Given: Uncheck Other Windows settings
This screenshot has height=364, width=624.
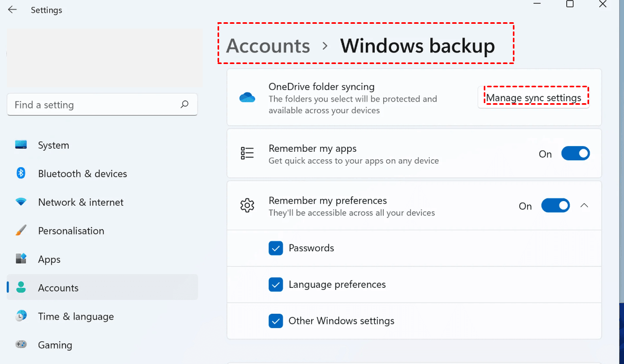Looking at the screenshot, I should point(275,321).
